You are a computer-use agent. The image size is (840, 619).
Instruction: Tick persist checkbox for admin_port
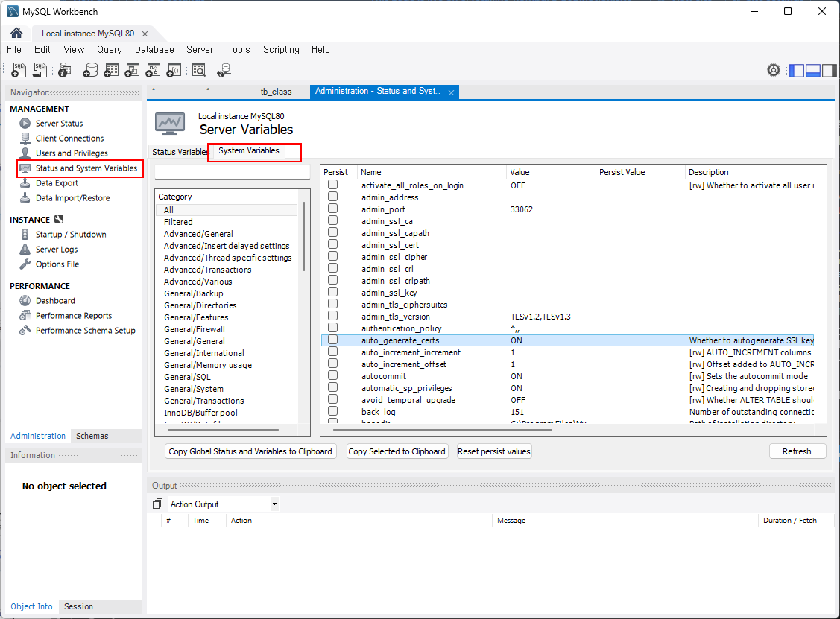(x=332, y=209)
